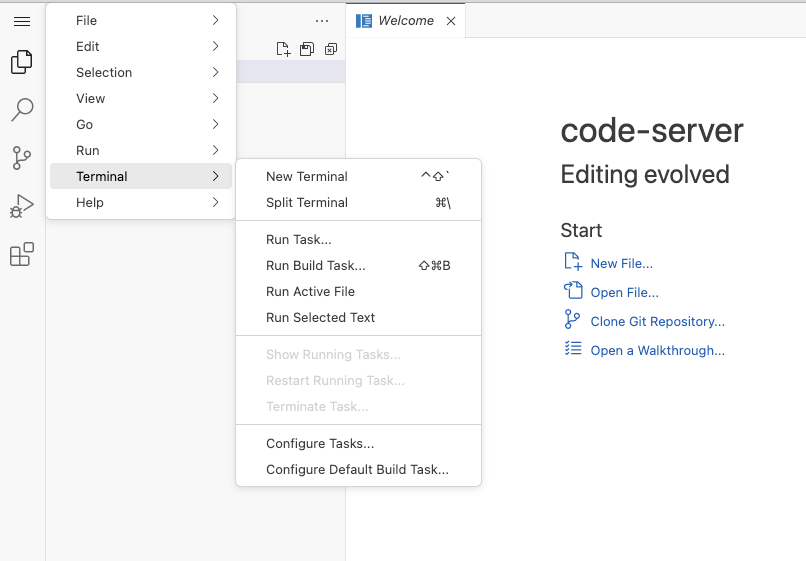Select Configure Tasks... entry
The width and height of the screenshot is (806, 561).
358,443
